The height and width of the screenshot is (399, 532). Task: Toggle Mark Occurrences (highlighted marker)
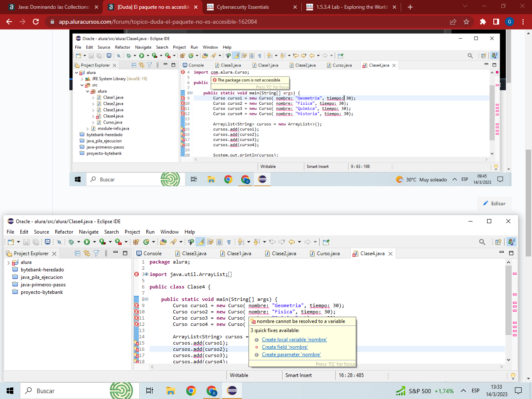pyautogui.click(x=200, y=242)
